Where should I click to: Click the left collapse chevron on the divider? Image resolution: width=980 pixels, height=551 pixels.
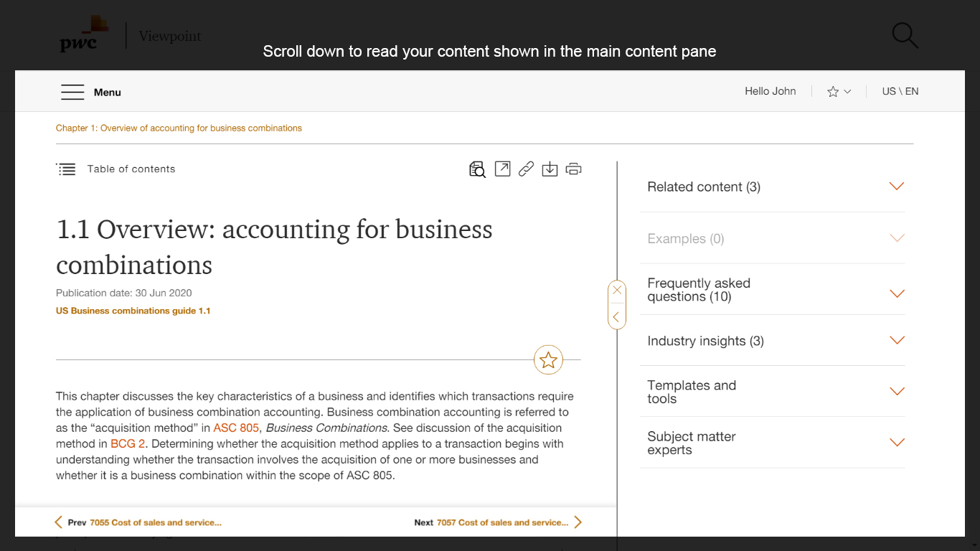[617, 316]
